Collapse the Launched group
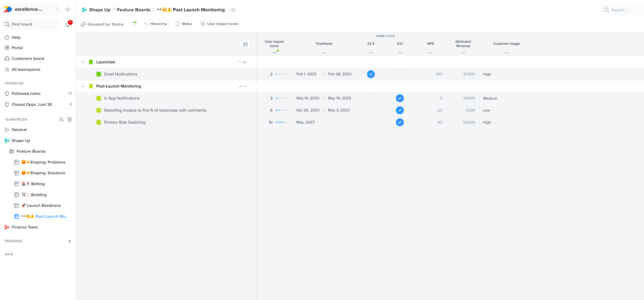Screen dimensions: 644x300 (x=83, y=62)
